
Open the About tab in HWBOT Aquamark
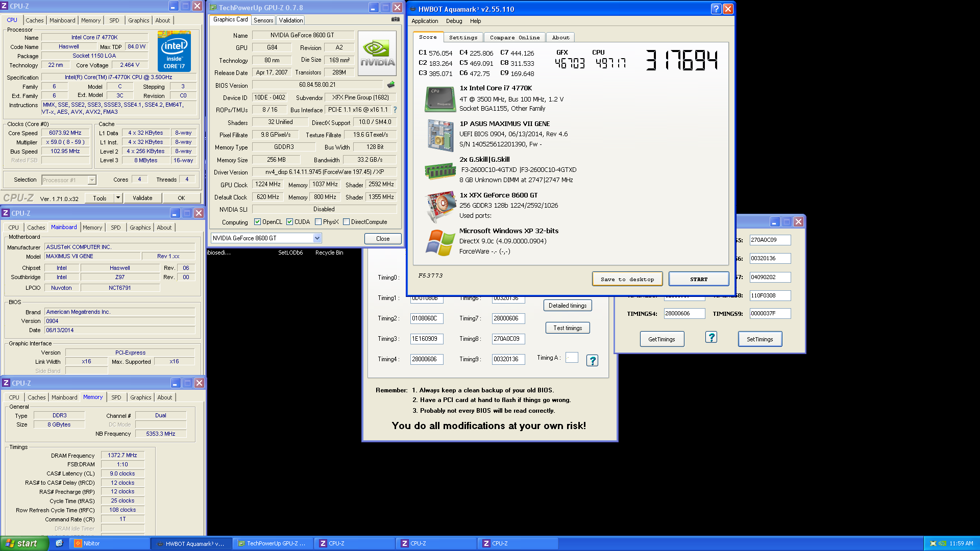coord(560,37)
